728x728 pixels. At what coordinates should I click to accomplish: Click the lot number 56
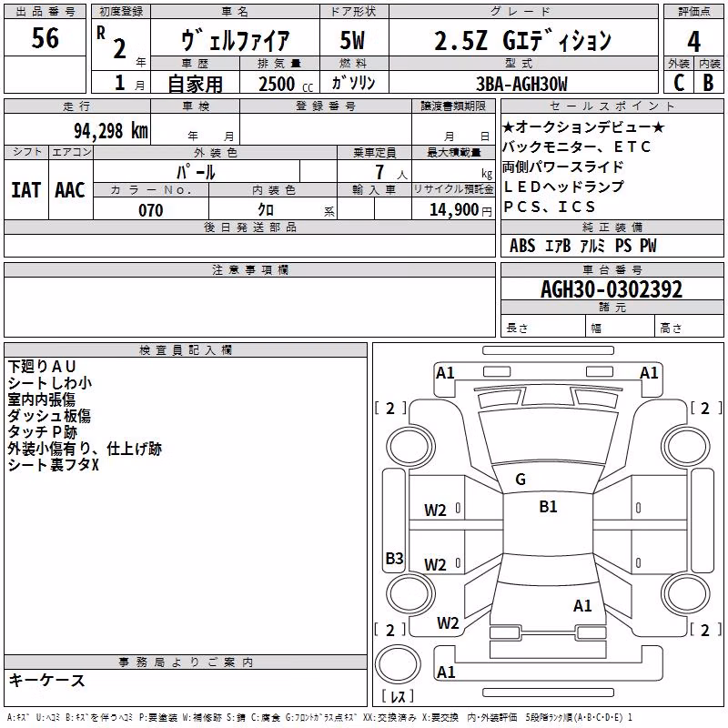(x=45, y=37)
